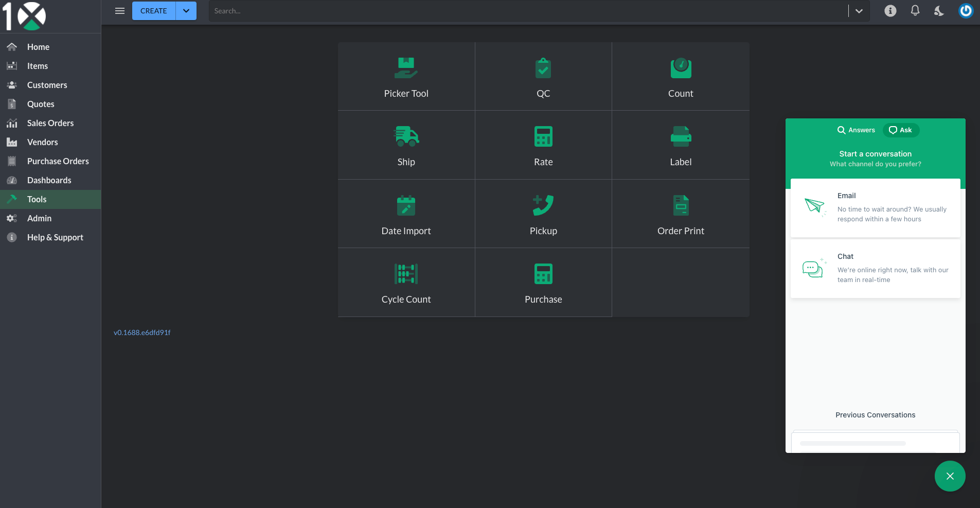Switch to the Answers tab
The height and width of the screenshot is (508, 980).
856,130
